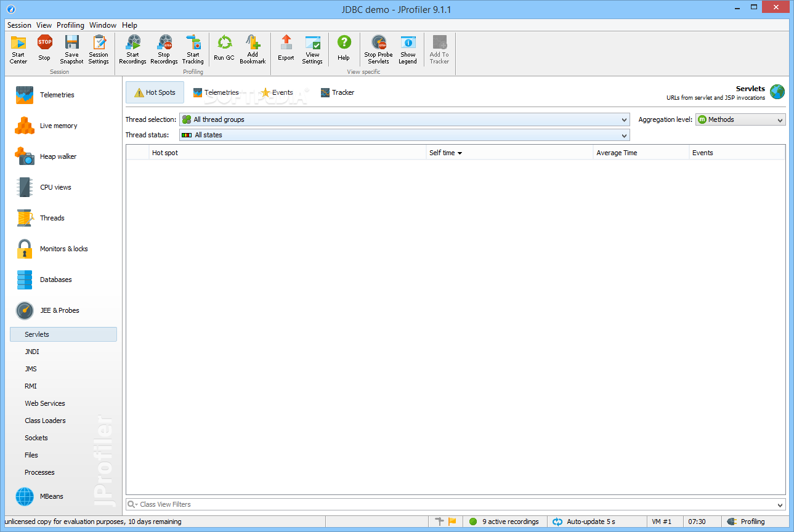794x532 pixels.
Task: Open the Profiling menu
Action: (x=70, y=25)
